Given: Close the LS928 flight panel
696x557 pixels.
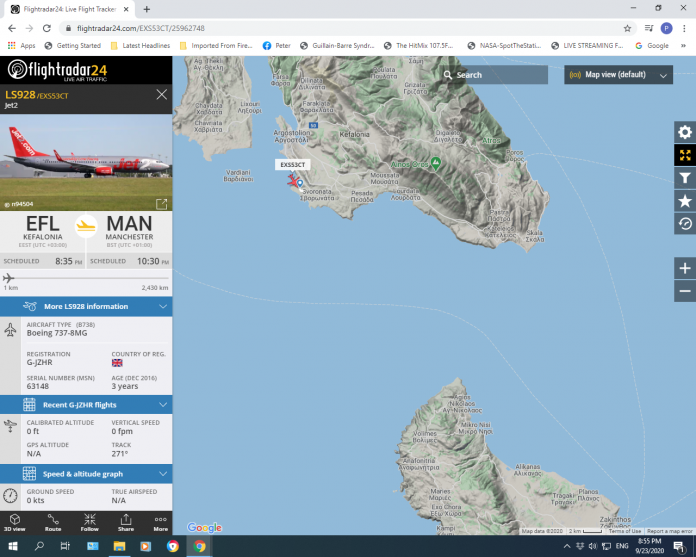Looking at the screenshot, I should coord(162,95).
